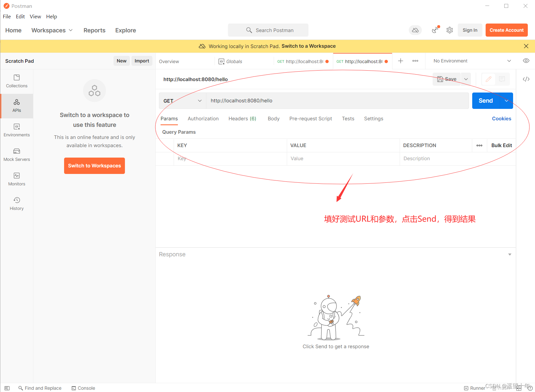535x392 pixels.
Task: Open the Console from status bar
Action: click(x=83, y=388)
